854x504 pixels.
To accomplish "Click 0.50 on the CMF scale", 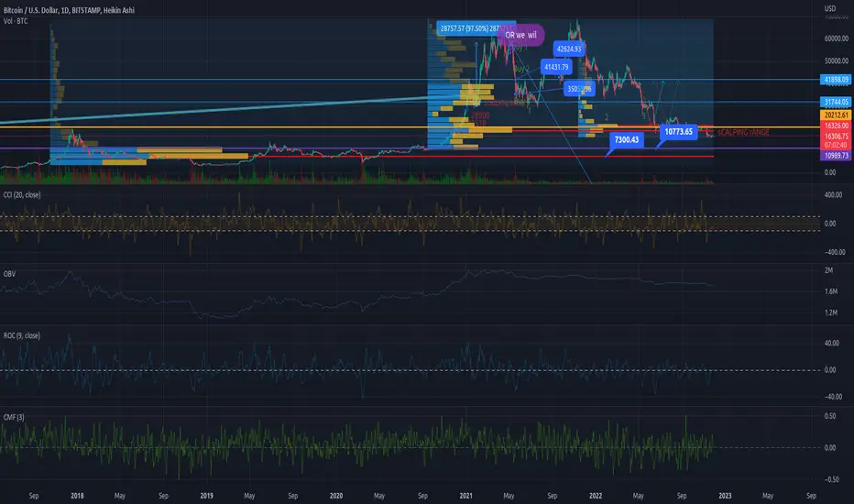I will pyautogui.click(x=830, y=416).
